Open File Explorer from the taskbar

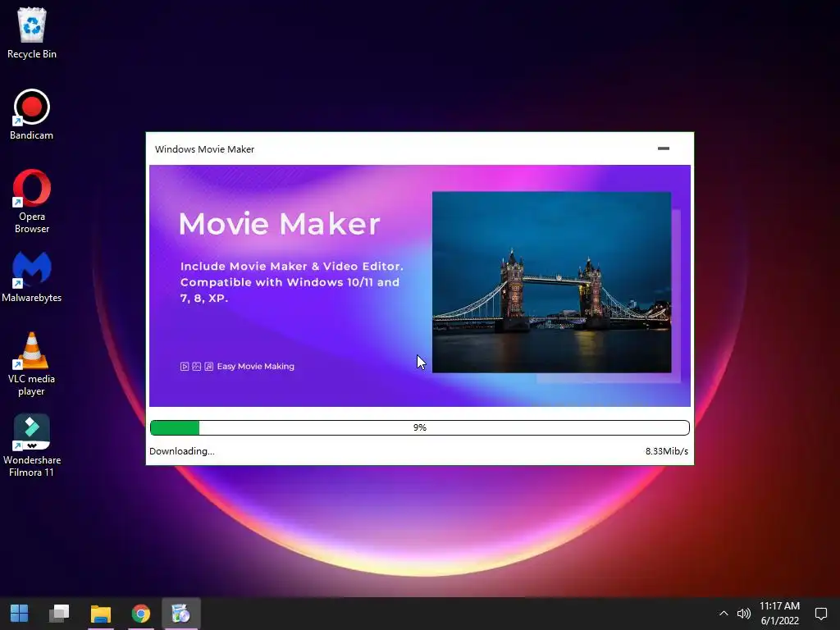100,614
